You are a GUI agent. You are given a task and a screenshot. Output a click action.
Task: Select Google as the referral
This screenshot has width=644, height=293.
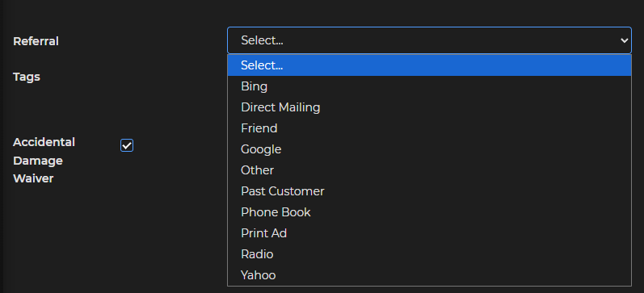point(429,149)
